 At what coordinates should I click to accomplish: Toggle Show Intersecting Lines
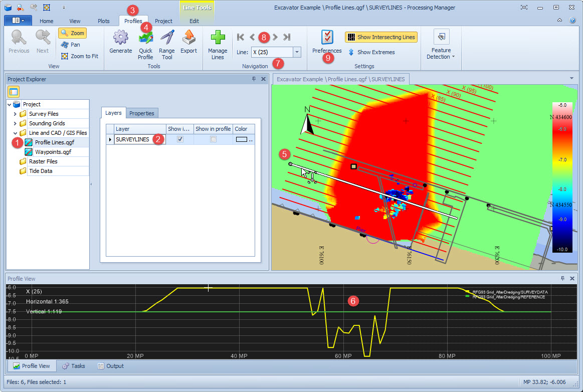(381, 37)
